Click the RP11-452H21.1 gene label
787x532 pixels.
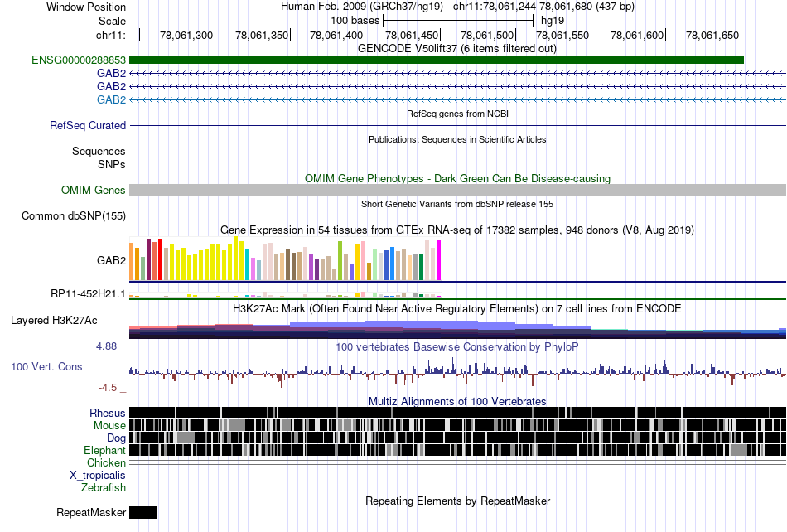point(88,293)
